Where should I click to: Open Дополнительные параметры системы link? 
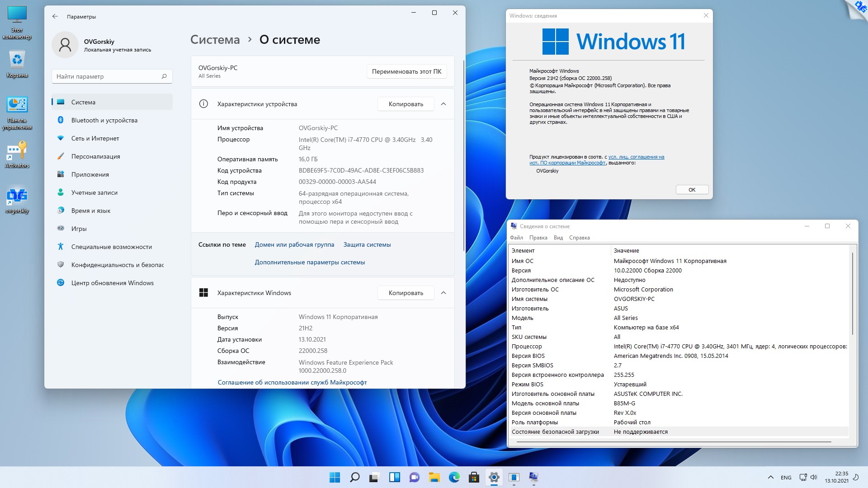point(310,262)
